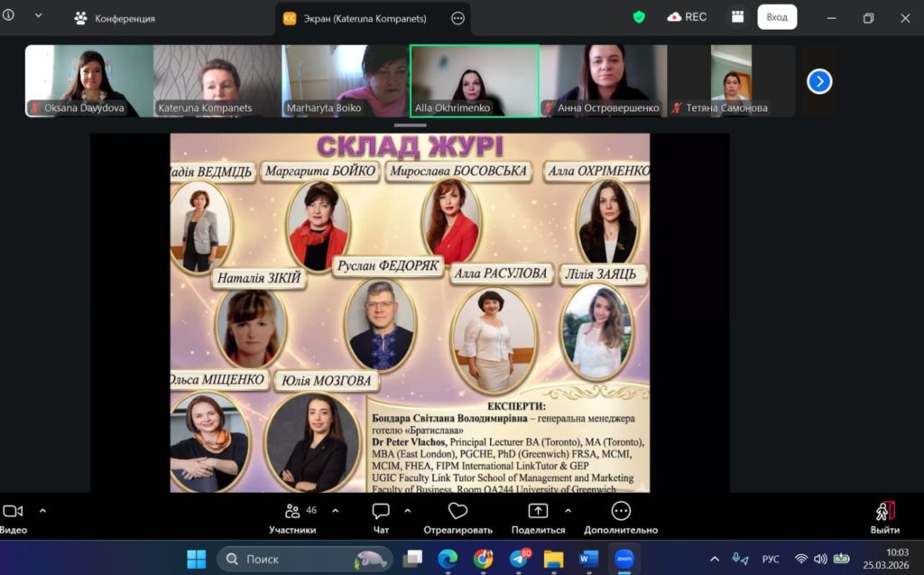Click the green encryption shield icon
The image size is (924, 575).
[x=639, y=17]
